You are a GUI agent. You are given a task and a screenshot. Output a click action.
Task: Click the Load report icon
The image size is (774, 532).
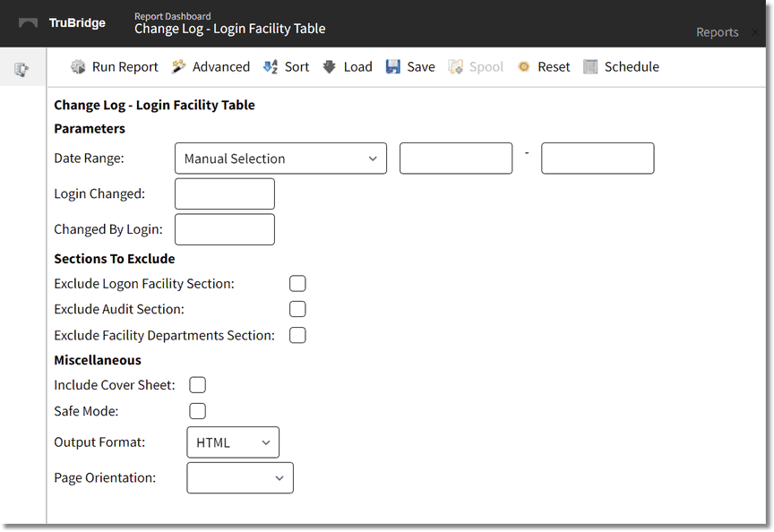click(x=329, y=66)
